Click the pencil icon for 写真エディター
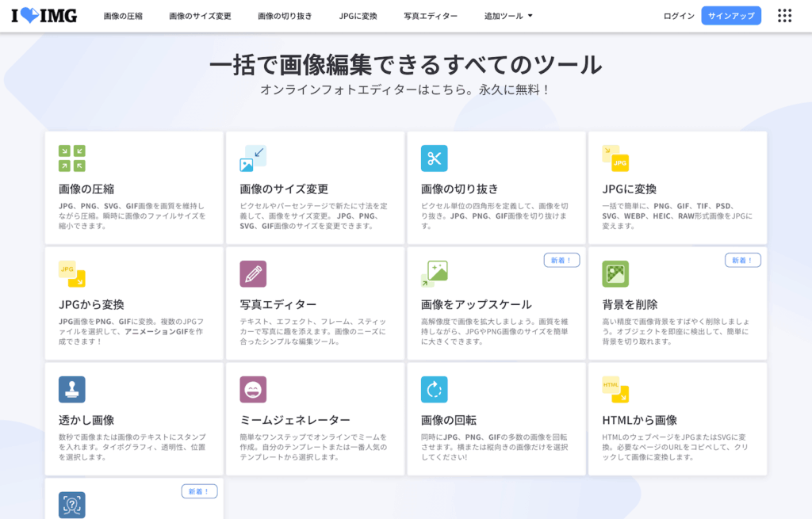 click(253, 273)
